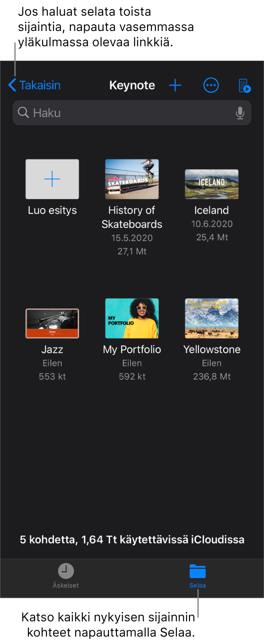Open the Iceland presentation thumbnail
The width and height of the screenshot is (264, 644).
click(x=212, y=184)
